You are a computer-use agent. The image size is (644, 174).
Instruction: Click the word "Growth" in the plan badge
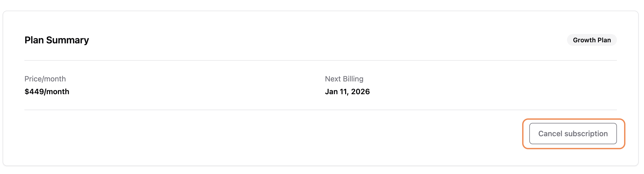584,40
